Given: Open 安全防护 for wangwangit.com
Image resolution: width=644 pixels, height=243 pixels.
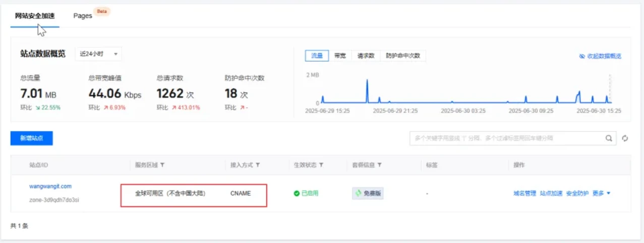Looking at the screenshot, I should pos(577,193).
